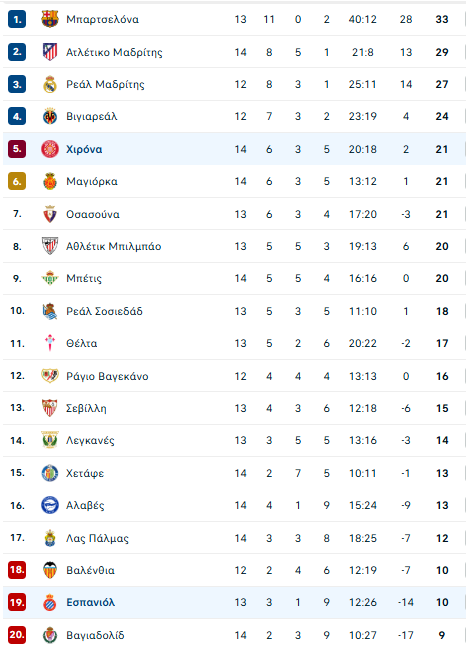Open the Χιρόνα team link
This screenshot has height=649, width=466.
[84, 149]
